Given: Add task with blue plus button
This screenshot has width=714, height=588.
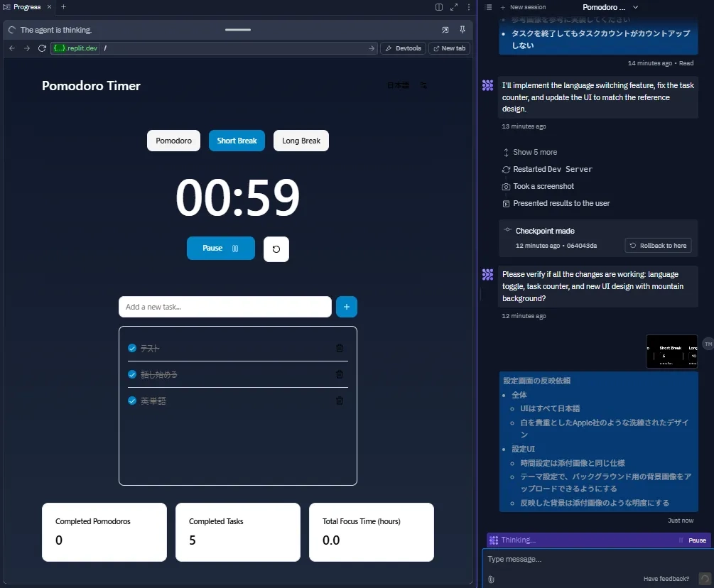Looking at the screenshot, I should [x=347, y=307].
